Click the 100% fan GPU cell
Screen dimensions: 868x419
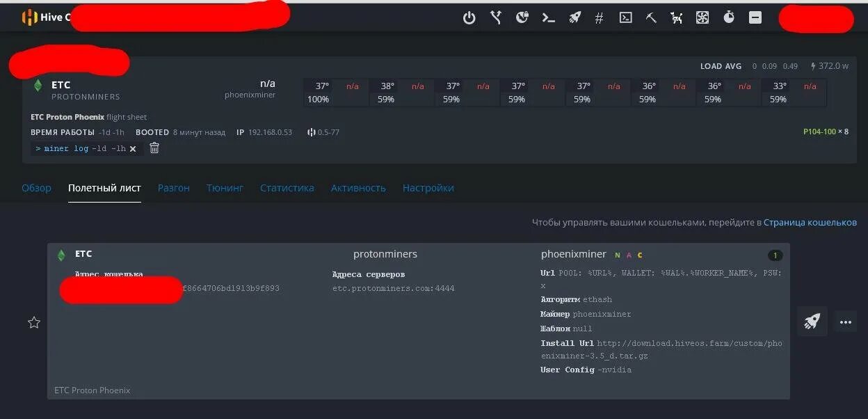318,100
